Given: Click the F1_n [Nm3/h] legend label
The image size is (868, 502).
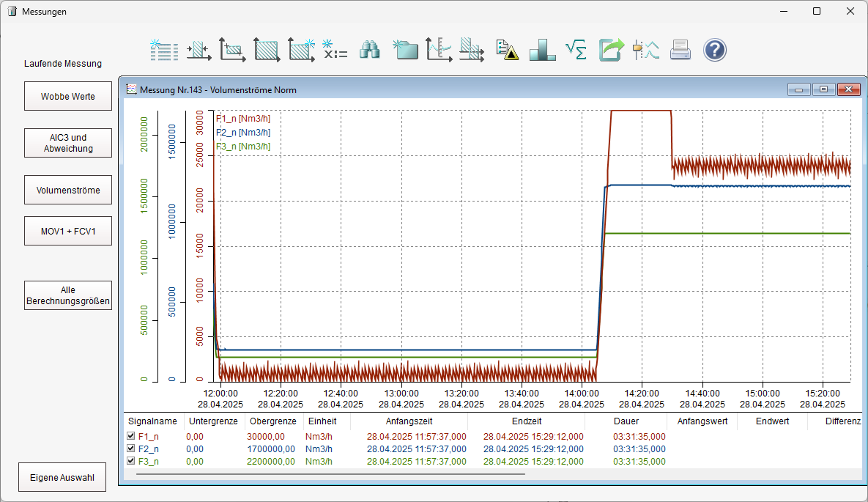Looking at the screenshot, I should point(243,119).
